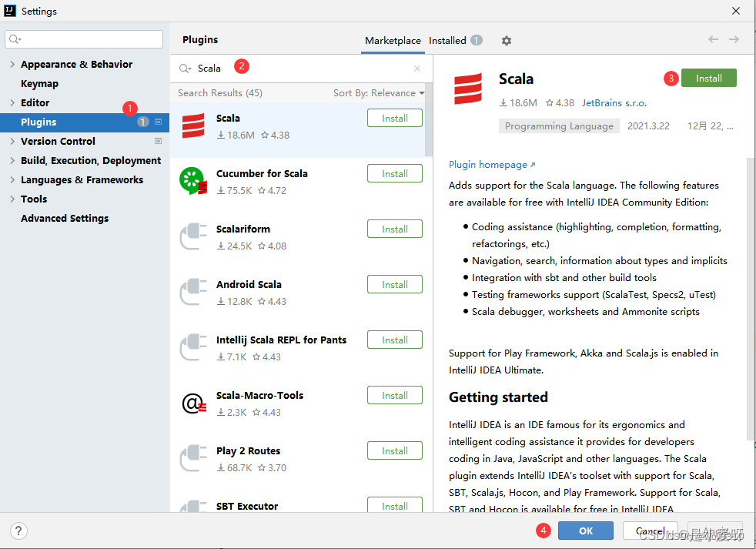Expand the Editor settings node
The image size is (756, 549).
12,102
